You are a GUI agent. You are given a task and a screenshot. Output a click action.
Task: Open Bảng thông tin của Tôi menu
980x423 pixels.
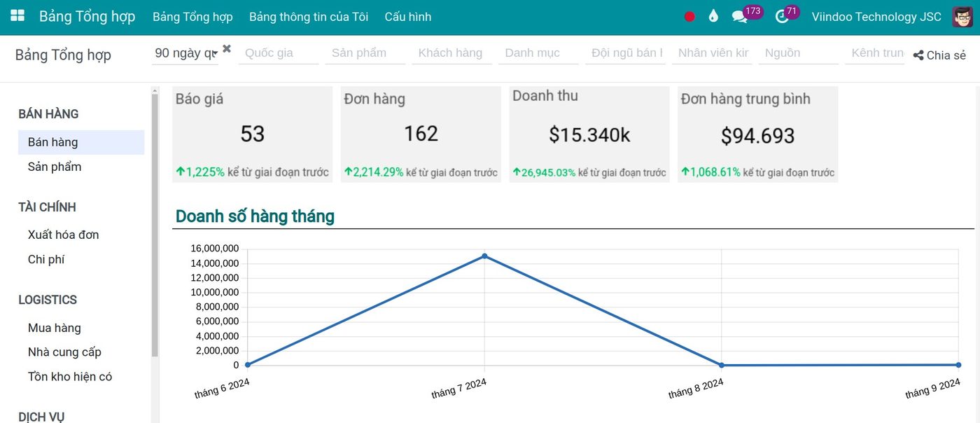pyautogui.click(x=309, y=17)
